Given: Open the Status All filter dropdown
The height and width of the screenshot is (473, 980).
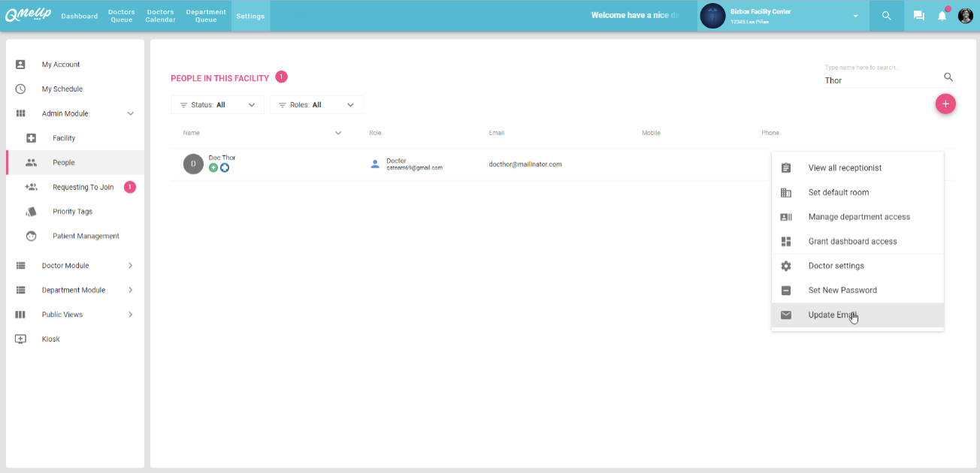Looking at the screenshot, I should click(217, 105).
